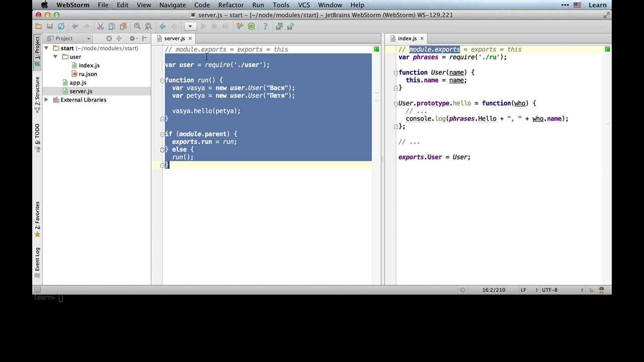
Task: Select index.js in the project tree
Action: coord(89,65)
